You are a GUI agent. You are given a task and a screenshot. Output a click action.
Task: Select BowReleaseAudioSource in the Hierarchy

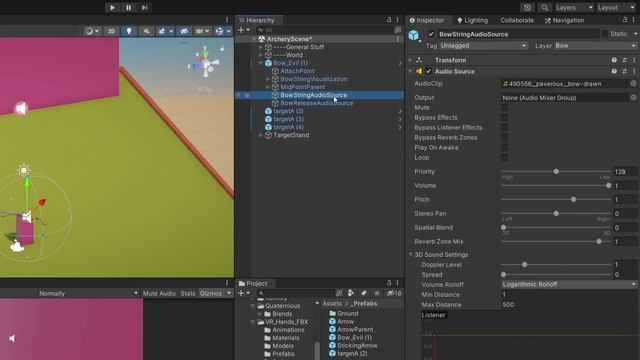[x=317, y=103]
